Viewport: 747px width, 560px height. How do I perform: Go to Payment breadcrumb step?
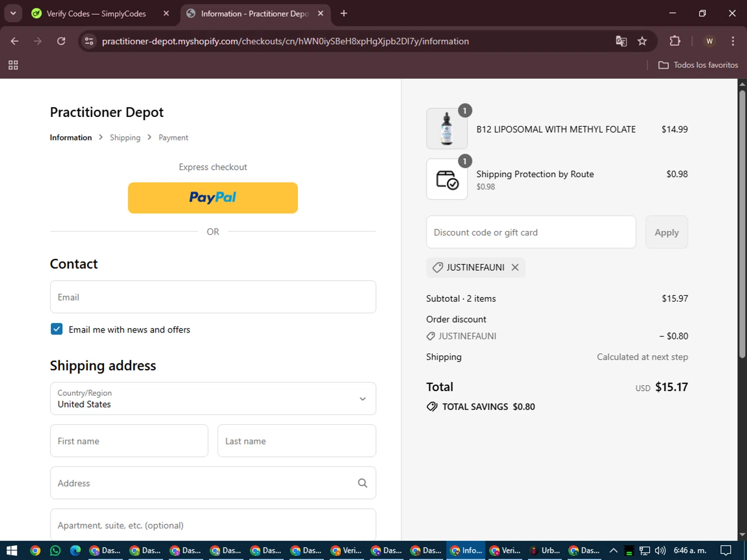(x=173, y=137)
